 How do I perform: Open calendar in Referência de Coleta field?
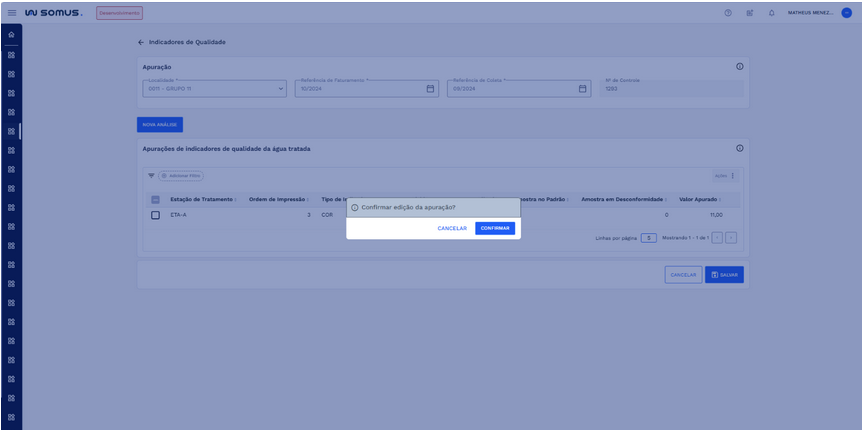[583, 88]
